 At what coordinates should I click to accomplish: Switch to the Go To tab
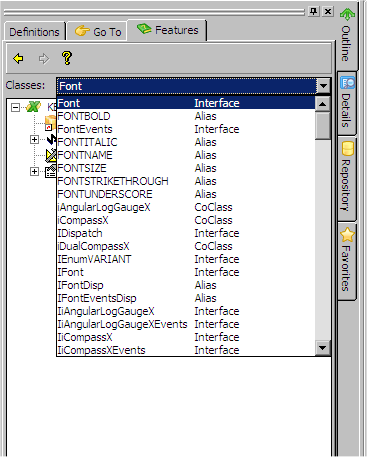(x=97, y=32)
